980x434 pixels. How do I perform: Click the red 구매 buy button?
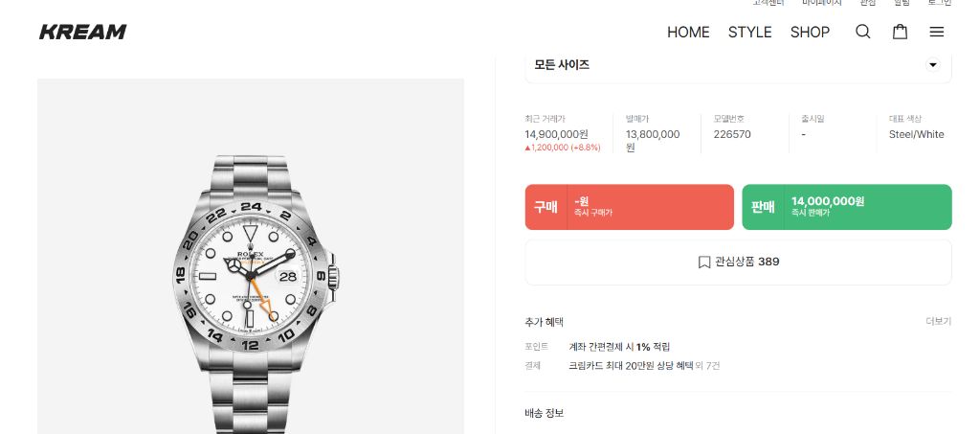tap(630, 207)
